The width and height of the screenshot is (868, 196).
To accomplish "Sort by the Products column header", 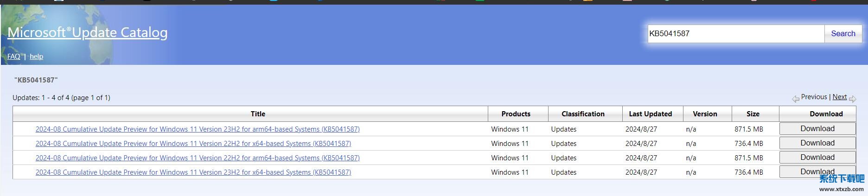I will coord(516,114).
